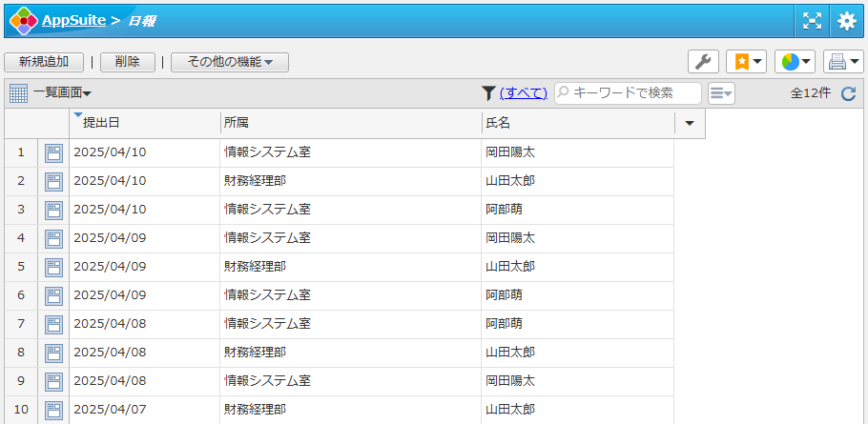Click the 新規追加 button
The height and width of the screenshot is (424, 868).
(44, 62)
